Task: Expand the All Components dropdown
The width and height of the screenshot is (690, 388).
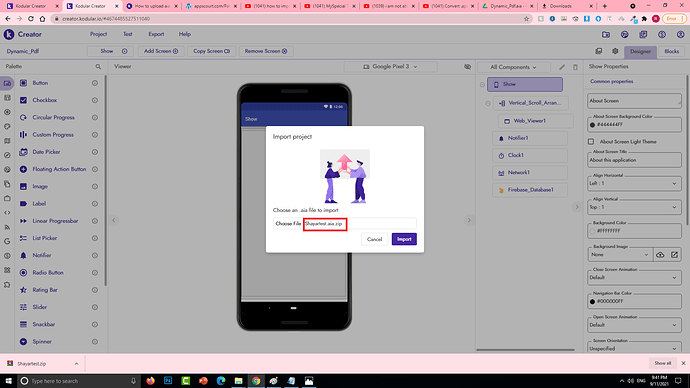Action: click(513, 67)
